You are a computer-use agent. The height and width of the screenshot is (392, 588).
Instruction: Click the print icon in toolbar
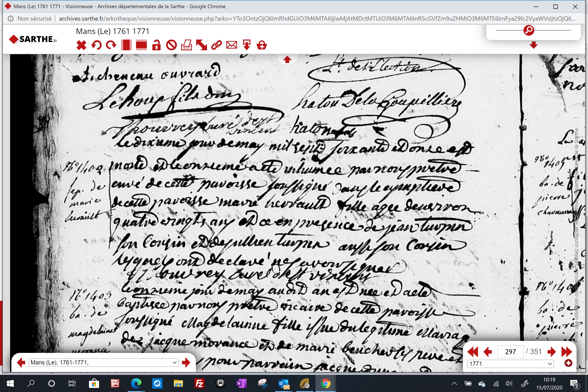187,45
